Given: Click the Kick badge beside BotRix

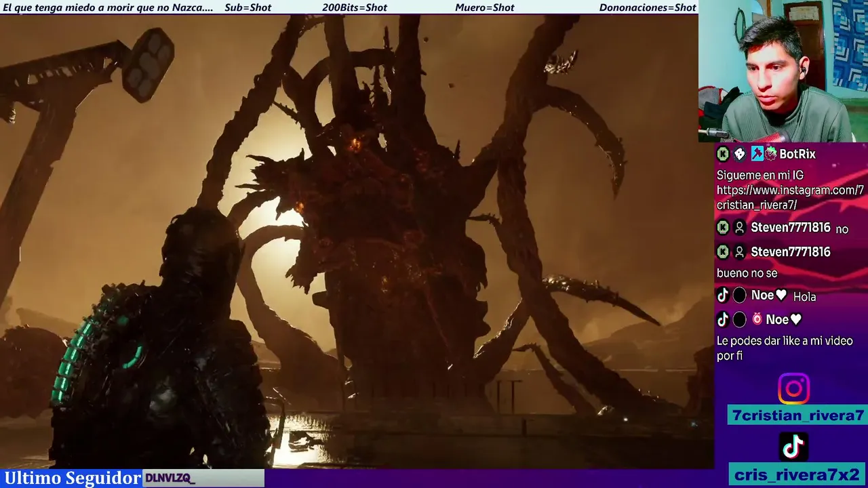Looking at the screenshot, I should click(x=723, y=155).
